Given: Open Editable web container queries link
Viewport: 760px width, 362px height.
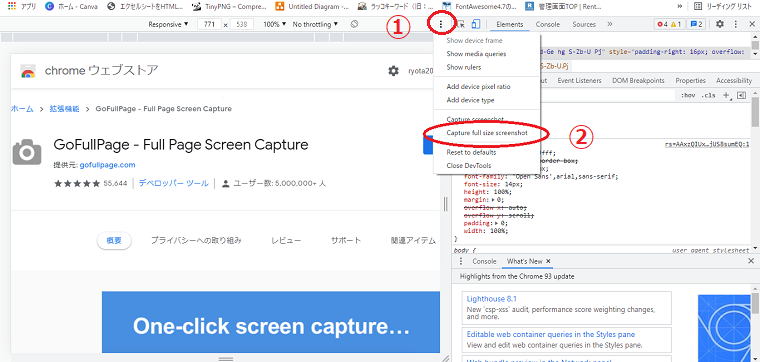Looking at the screenshot, I should click(x=551, y=334).
